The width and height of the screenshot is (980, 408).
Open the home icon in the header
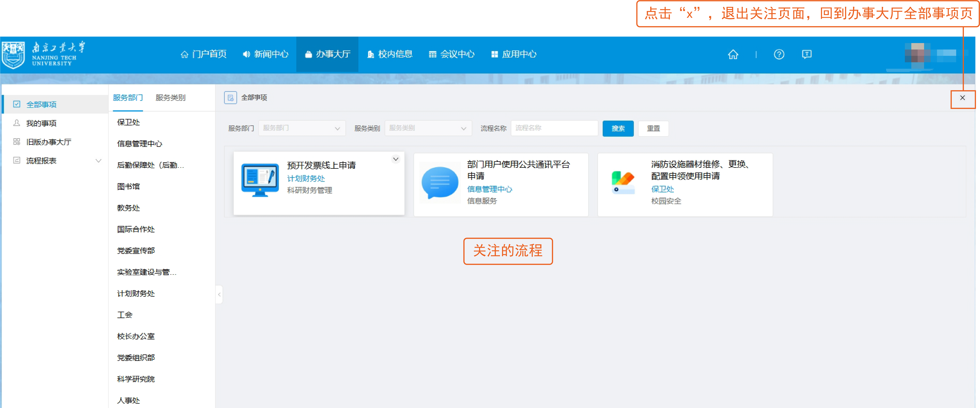[733, 54]
